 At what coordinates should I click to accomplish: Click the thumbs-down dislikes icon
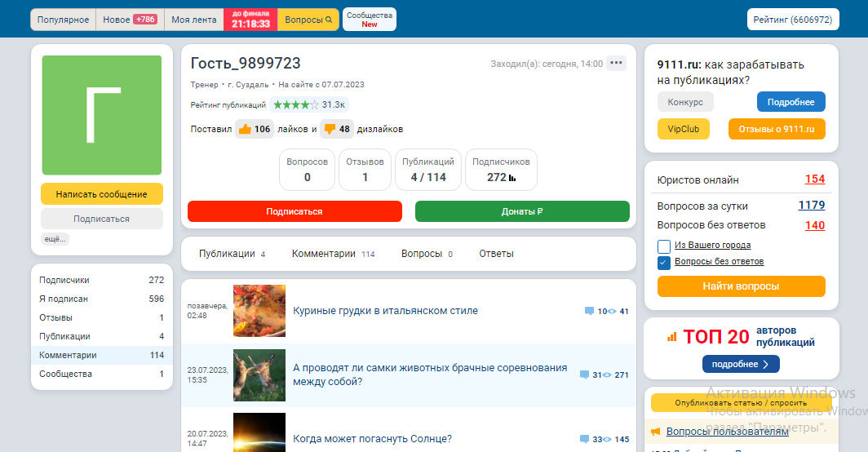pyautogui.click(x=330, y=129)
